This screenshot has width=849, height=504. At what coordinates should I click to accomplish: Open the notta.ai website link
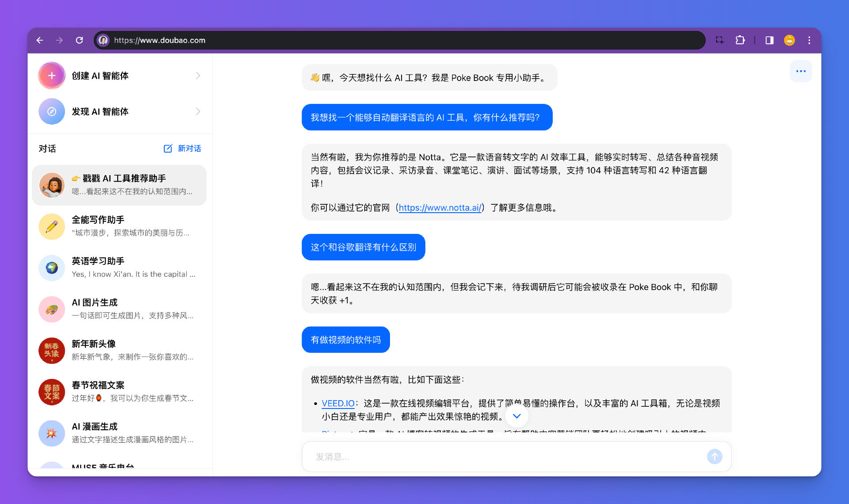(x=440, y=208)
